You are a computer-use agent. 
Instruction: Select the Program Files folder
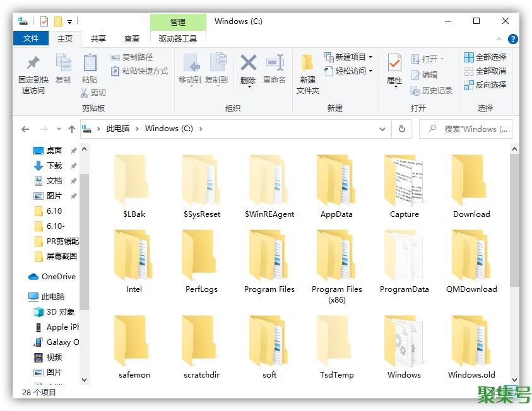pyautogui.click(x=269, y=262)
